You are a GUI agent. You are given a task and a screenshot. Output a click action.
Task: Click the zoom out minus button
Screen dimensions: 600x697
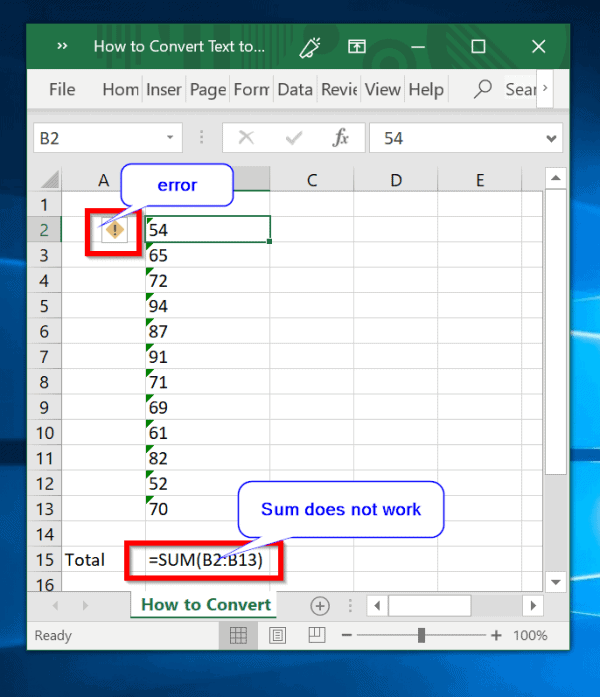(x=347, y=635)
